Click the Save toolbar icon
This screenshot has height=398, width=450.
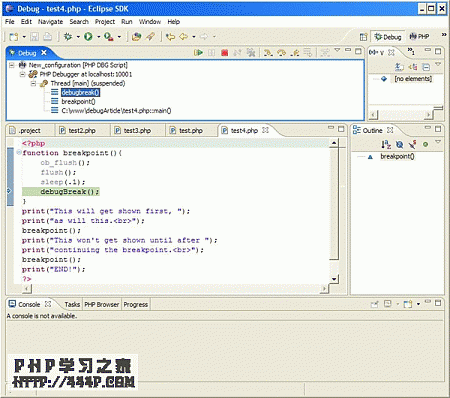[34, 37]
